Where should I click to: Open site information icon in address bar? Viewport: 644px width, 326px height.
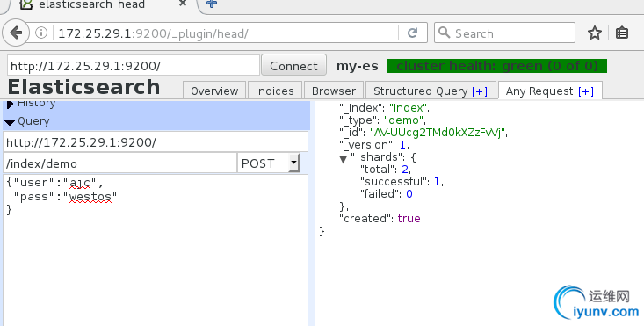pos(41,33)
